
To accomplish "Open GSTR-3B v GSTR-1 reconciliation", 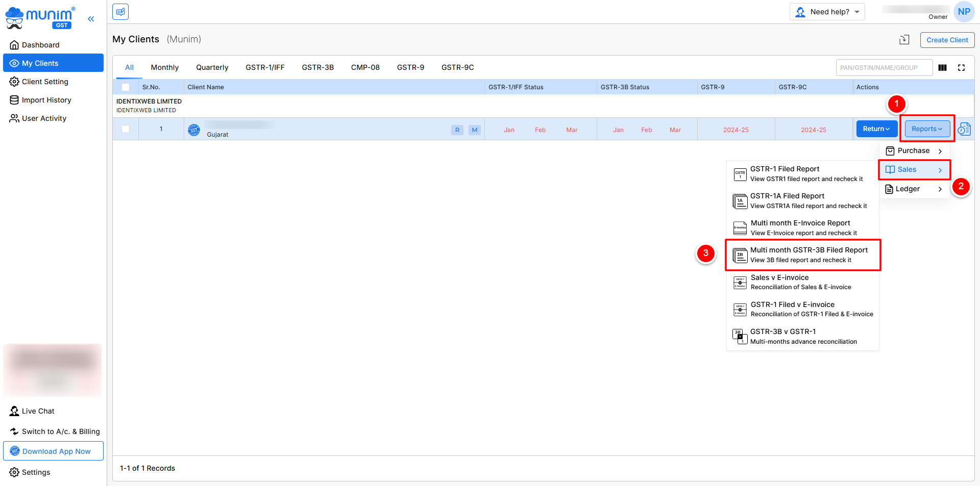I will coord(803,337).
